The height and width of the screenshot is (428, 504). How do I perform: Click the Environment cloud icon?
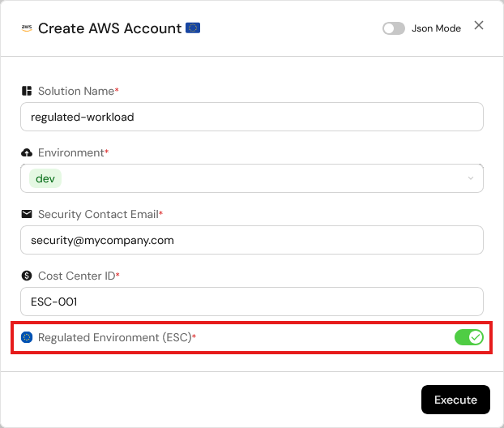point(27,152)
